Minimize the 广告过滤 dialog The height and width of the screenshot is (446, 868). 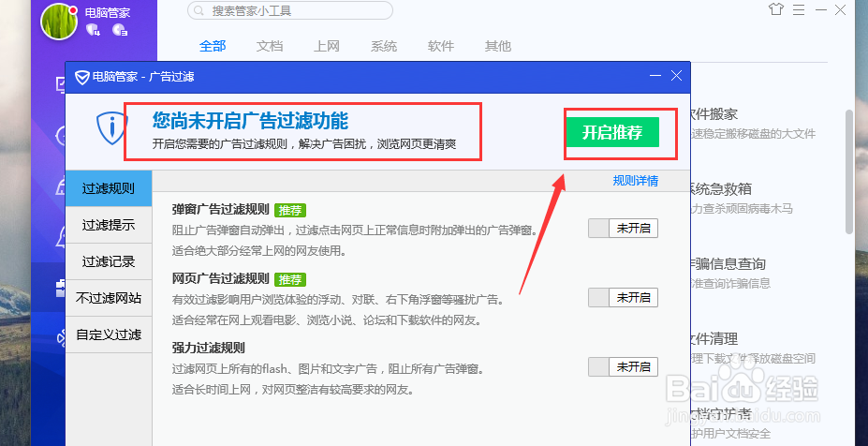[x=655, y=76]
